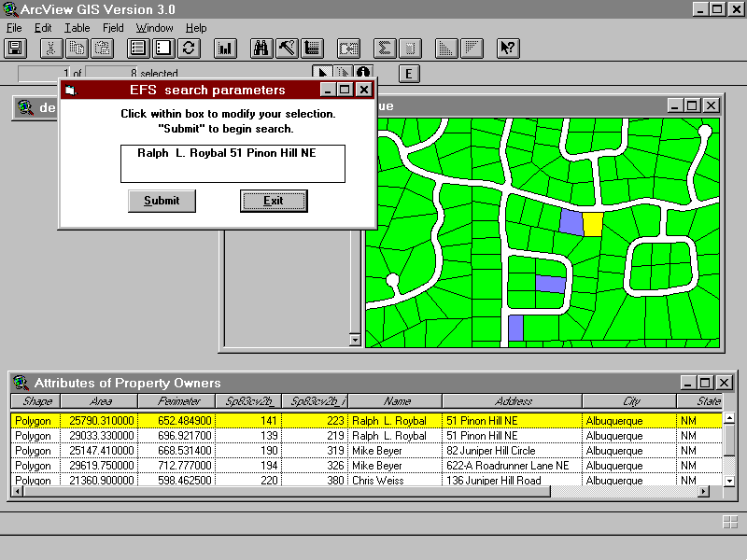The width and height of the screenshot is (747, 560).
Task: Select the row with area 25790.310000
Action: click(x=366, y=421)
